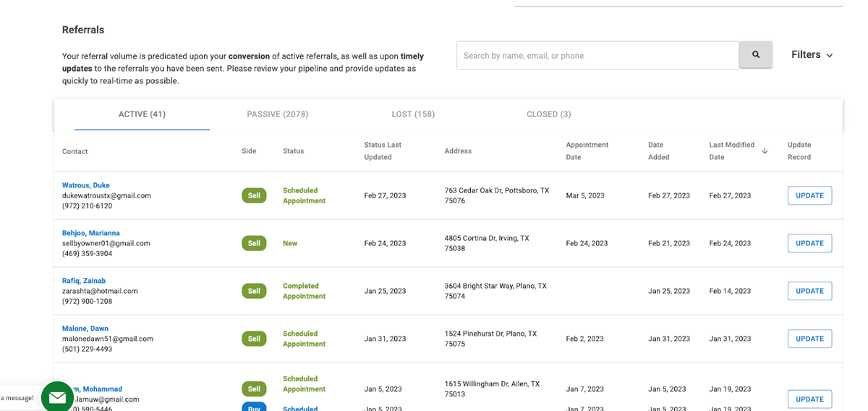
Task: Open the green mail message icon
Action: coord(57,397)
